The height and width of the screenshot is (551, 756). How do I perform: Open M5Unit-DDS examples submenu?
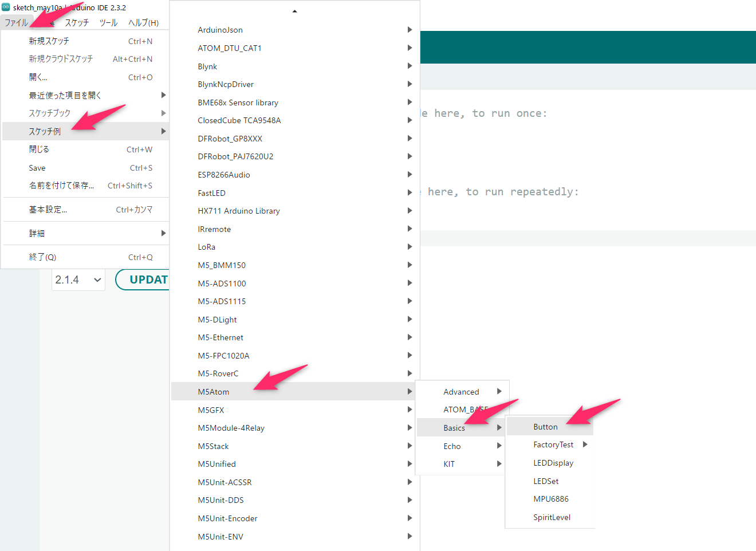294,500
